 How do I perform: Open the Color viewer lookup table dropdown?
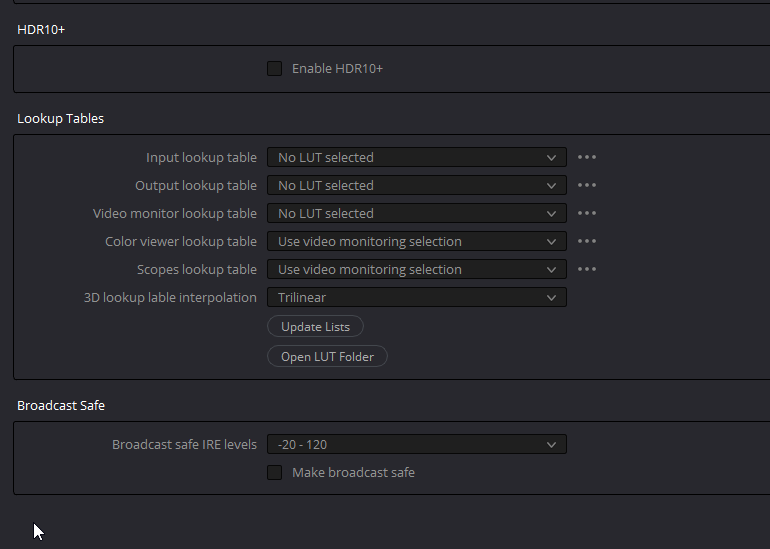tap(417, 242)
